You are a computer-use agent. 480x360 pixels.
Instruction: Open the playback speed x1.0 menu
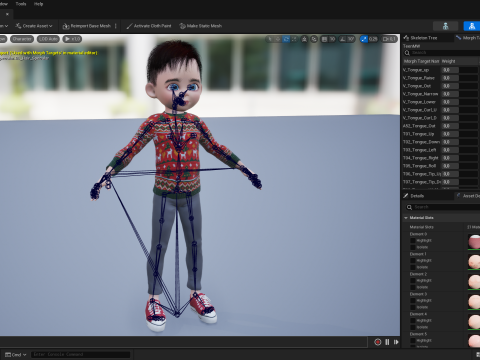pos(72,39)
